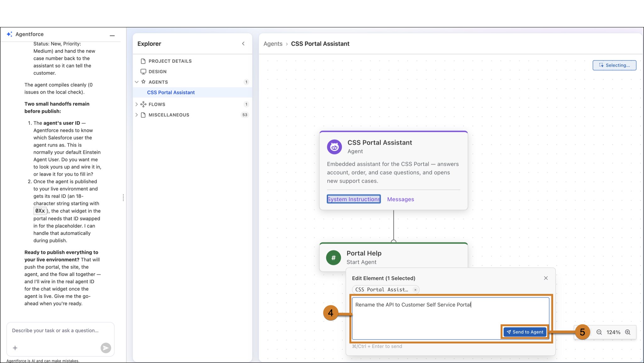The image size is (644, 363).
Task: Click the Miscellaneous file icon
Action: (143, 115)
